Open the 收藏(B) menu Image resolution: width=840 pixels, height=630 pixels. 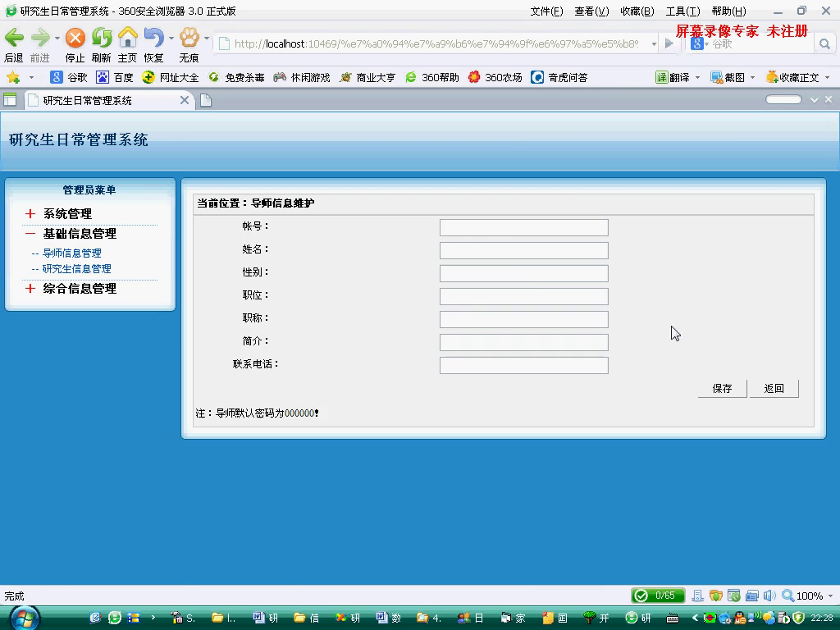pos(637,11)
